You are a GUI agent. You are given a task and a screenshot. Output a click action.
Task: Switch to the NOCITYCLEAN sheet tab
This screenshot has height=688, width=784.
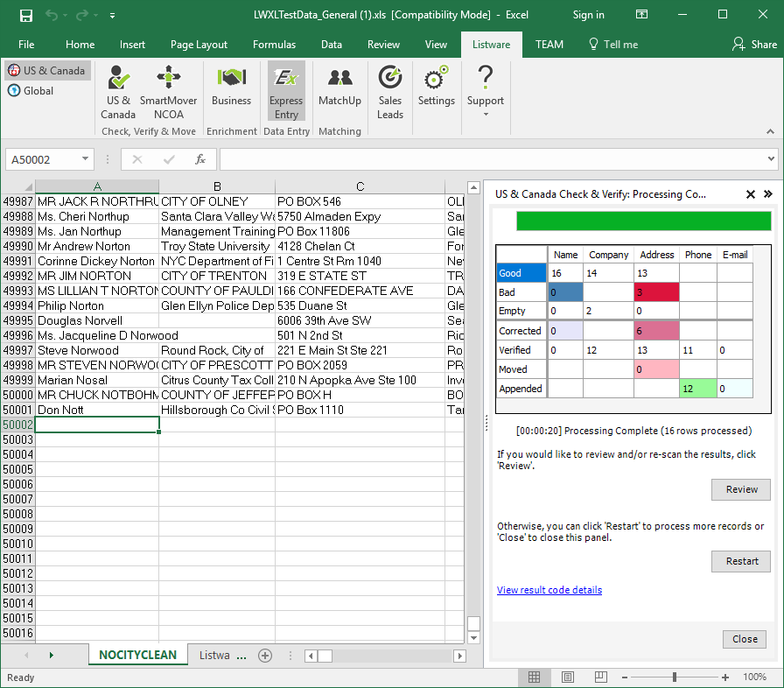coord(137,655)
